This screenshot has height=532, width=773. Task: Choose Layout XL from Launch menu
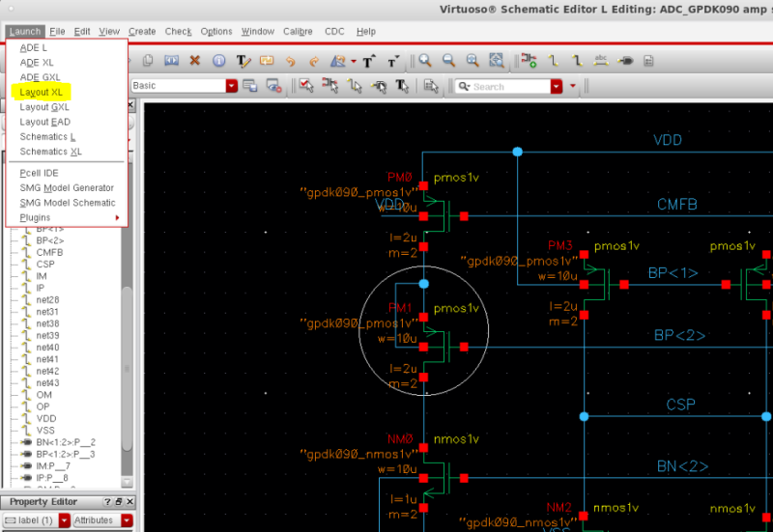(42, 92)
